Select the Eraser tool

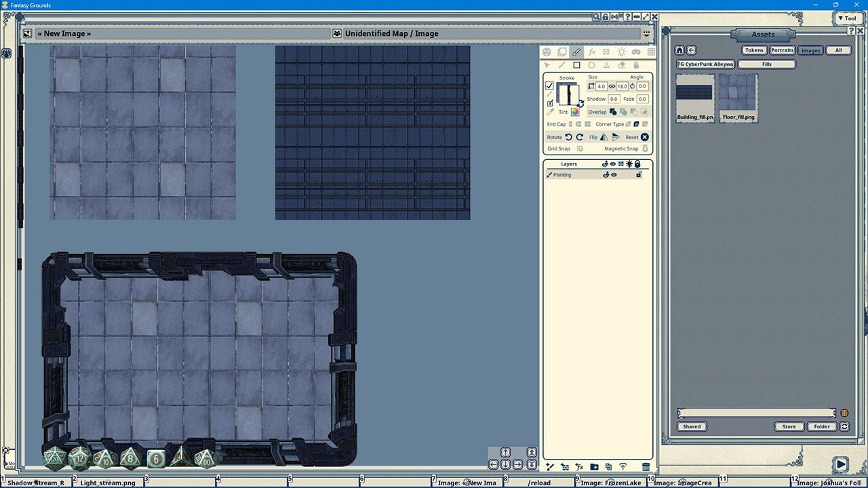tap(621, 64)
